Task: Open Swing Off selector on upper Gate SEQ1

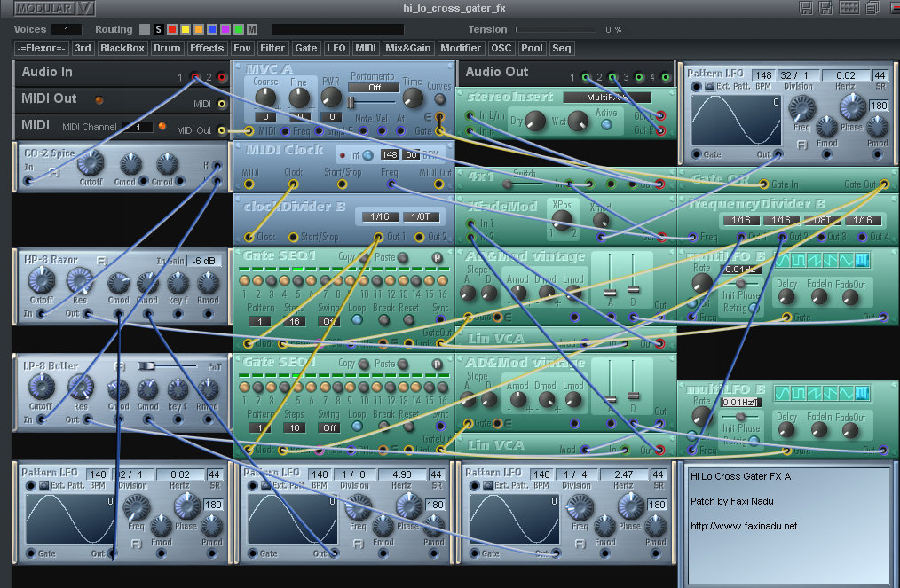Action: pyautogui.click(x=328, y=321)
